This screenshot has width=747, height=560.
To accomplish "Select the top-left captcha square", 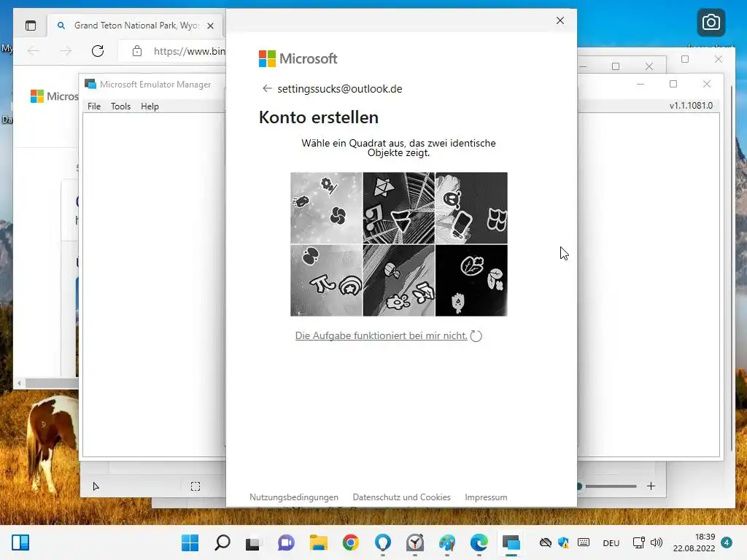I will pyautogui.click(x=326, y=208).
